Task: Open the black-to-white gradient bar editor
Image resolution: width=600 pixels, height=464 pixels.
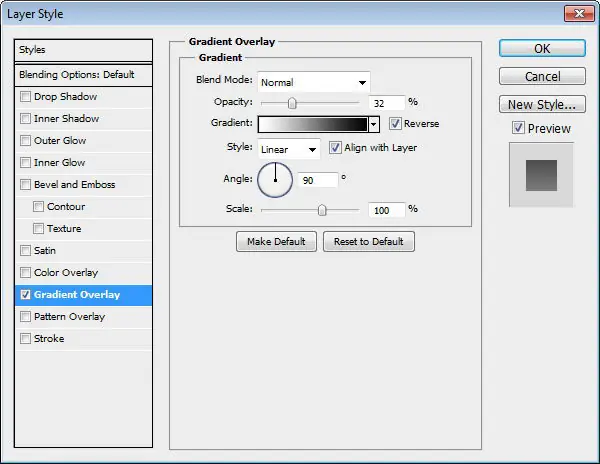Action: point(313,124)
